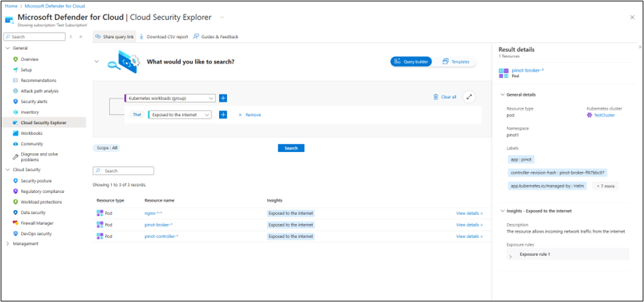Remove the Exposed to the internet condition

tap(250, 115)
